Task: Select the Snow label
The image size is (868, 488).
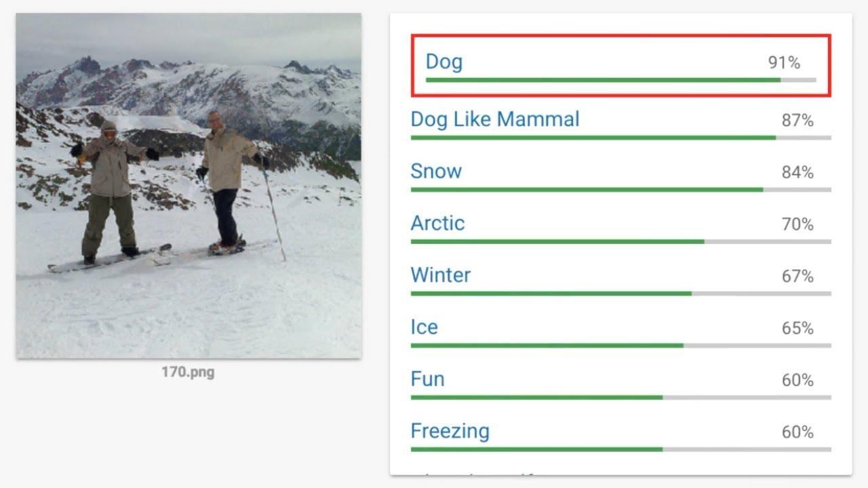Action: coord(436,171)
